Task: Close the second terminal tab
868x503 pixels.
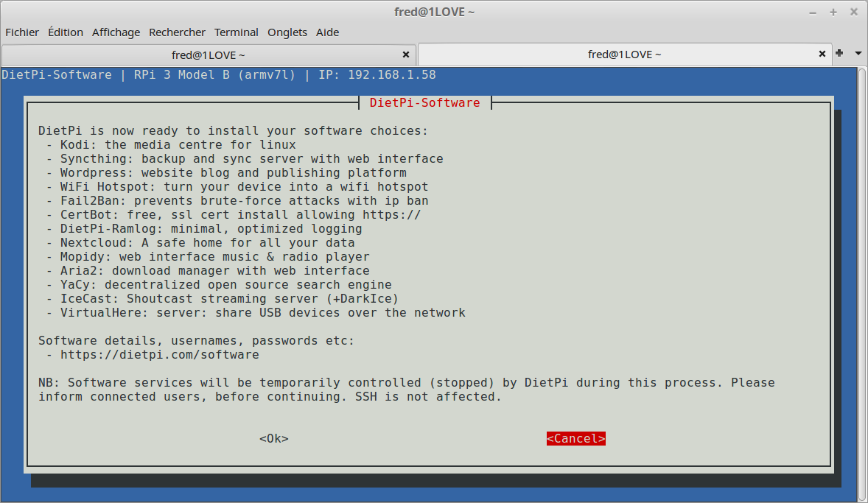Action: (822, 54)
